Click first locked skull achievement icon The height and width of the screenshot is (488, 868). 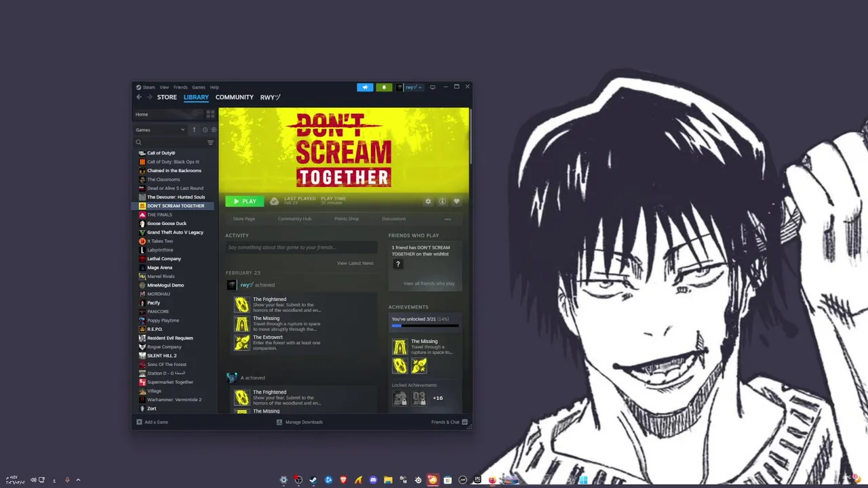pyautogui.click(x=400, y=398)
